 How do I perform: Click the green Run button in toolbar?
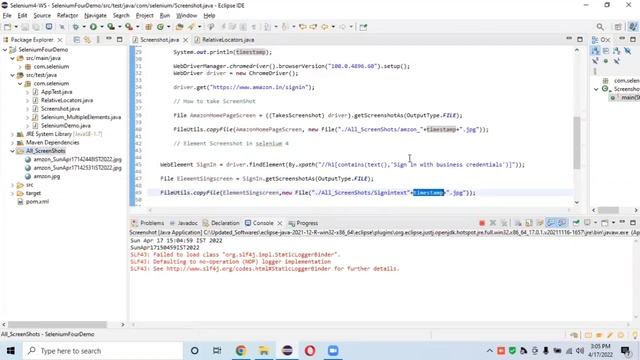click(x=93, y=27)
